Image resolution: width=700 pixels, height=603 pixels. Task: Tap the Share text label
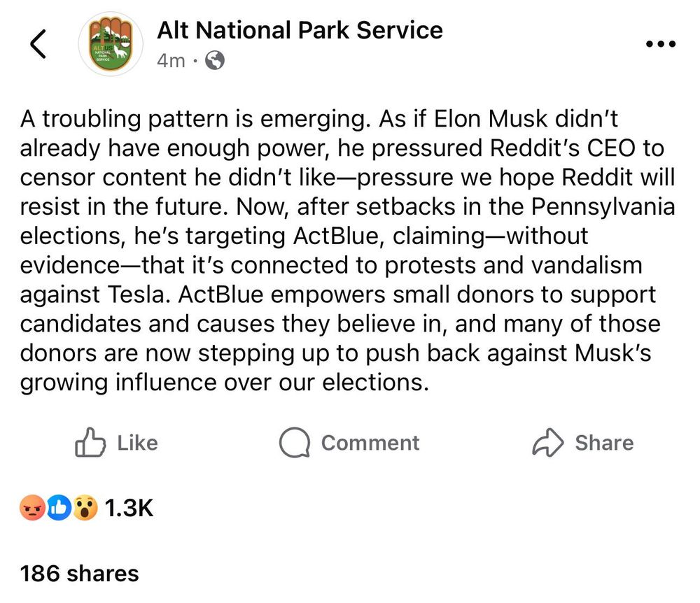tap(604, 443)
